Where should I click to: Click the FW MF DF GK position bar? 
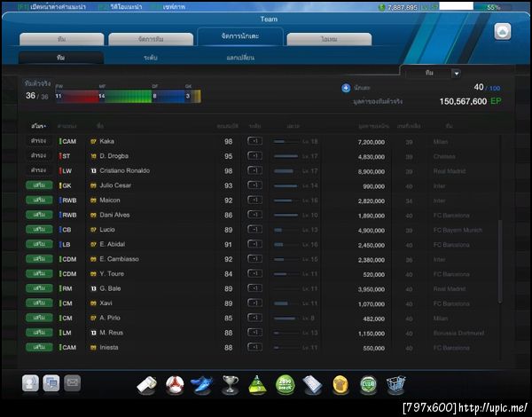(129, 97)
